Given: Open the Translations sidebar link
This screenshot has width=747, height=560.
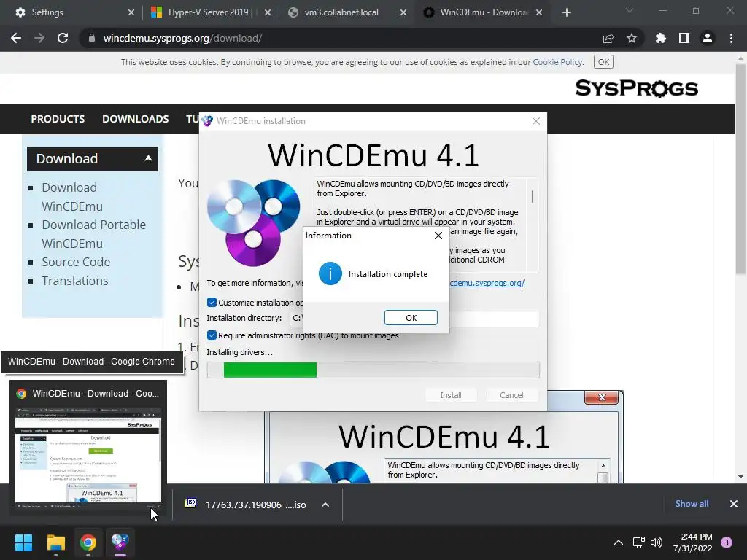Looking at the screenshot, I should coord(75,281).
